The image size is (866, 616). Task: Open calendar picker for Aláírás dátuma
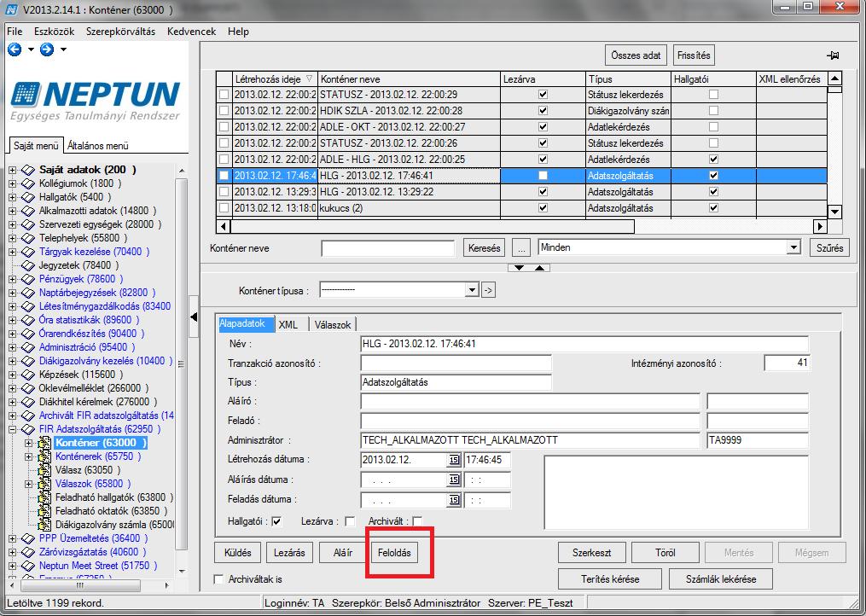click(x=453, y=479)
